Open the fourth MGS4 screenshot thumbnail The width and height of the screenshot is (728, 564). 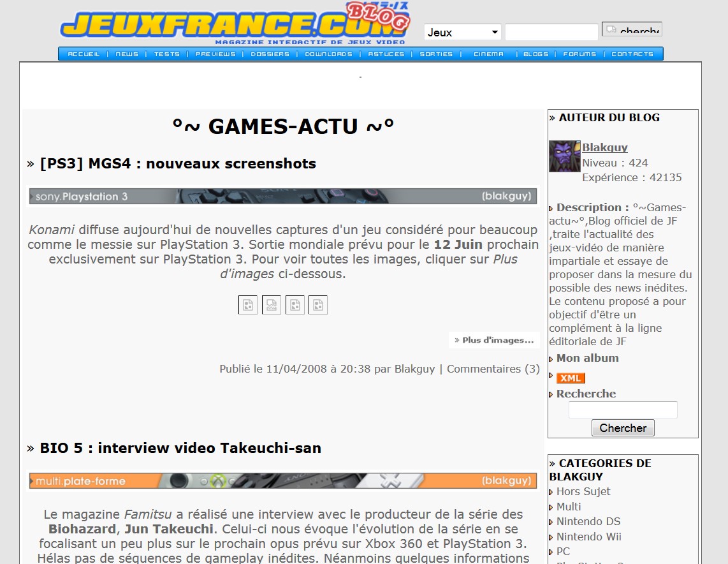click(318, 305)
